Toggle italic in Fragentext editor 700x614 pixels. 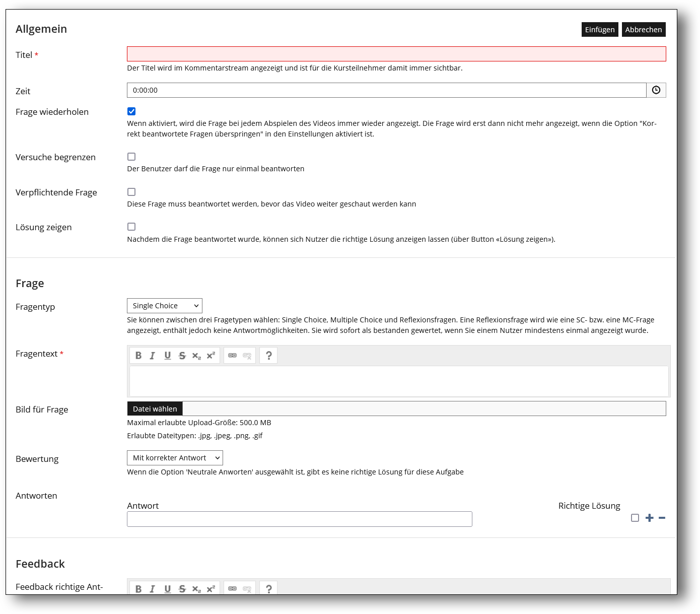(x=153, y=356)
